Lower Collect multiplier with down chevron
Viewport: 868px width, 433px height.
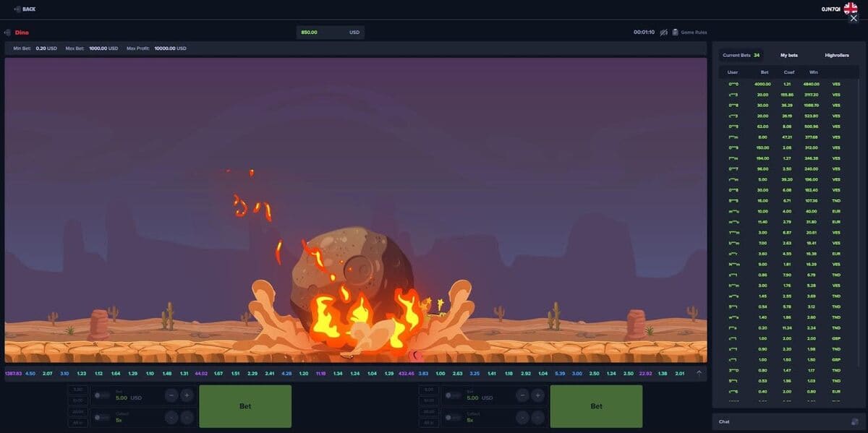[171, 418]
